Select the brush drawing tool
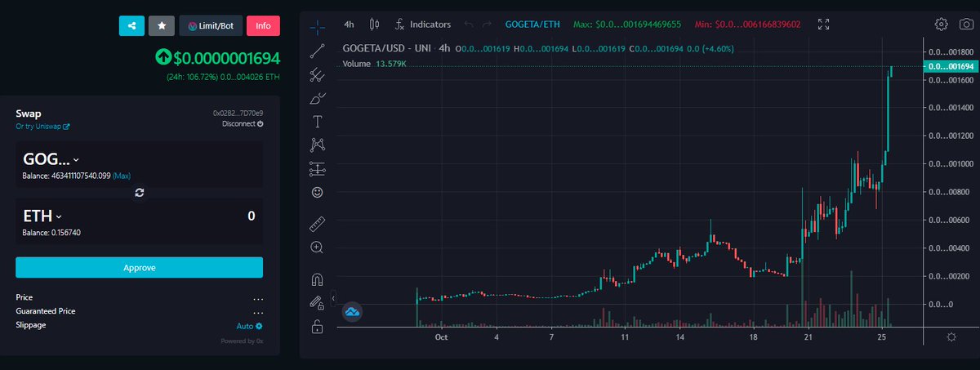 pos(318,99)
